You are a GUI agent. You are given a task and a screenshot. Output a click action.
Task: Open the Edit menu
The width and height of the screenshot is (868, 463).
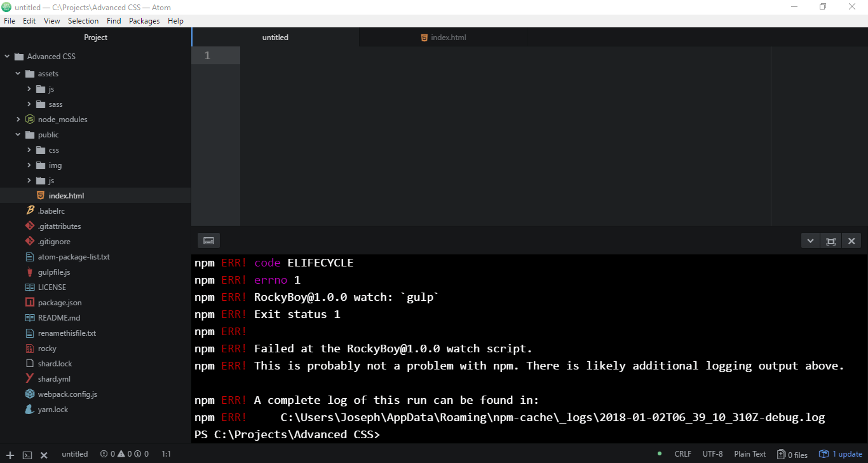pos(29,21)
